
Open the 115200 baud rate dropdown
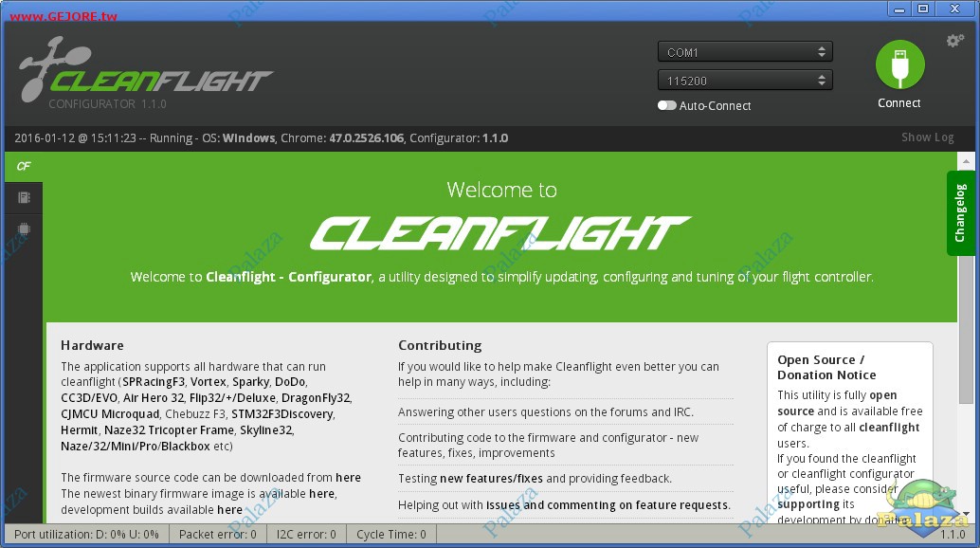click(745, 81)
